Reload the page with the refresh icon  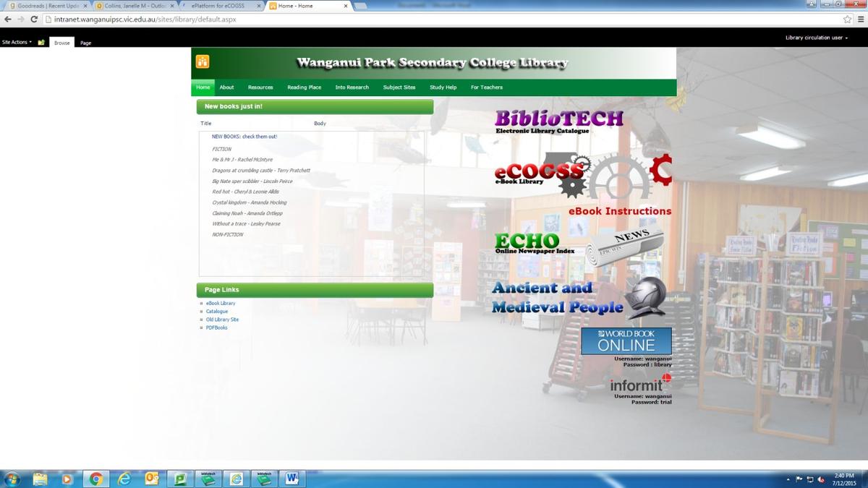(34, 19)
